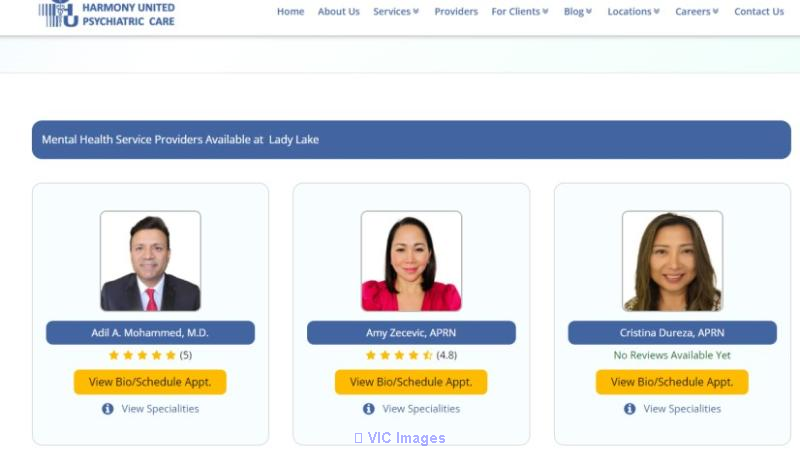View Specialities for Cristina Dureza
Viewport: 800px width, 463px height.
[682, 409]
